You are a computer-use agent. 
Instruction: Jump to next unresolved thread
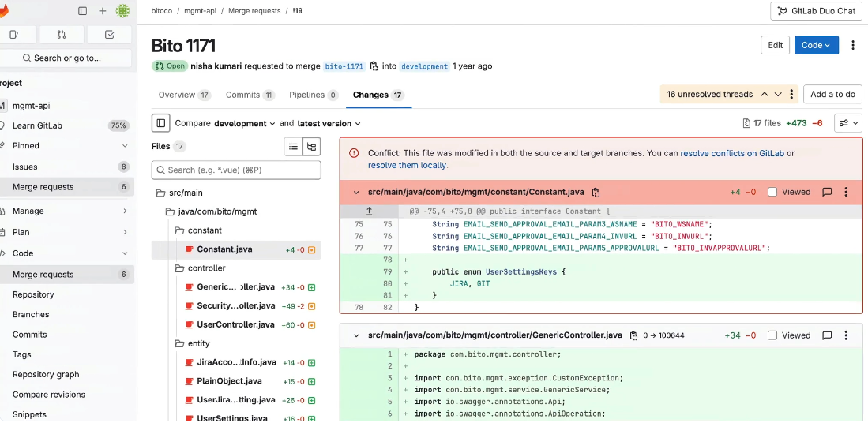pyautogui.click(x=778, y=95)
